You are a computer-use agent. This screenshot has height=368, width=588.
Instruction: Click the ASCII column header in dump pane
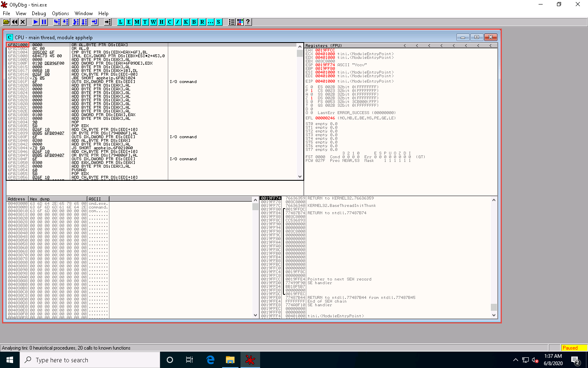click(98, 199)
